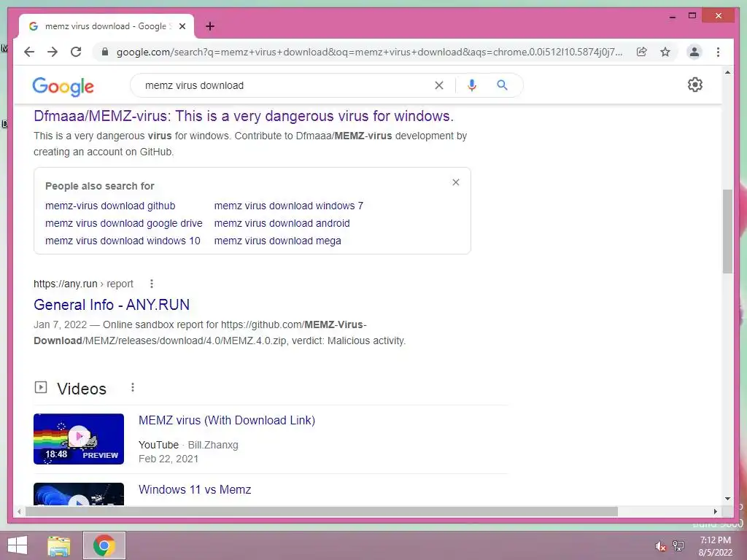Click the Chrome taskbar icon
Image resolution: width=747 pixels, height=560 pixels.
[104, 545]
